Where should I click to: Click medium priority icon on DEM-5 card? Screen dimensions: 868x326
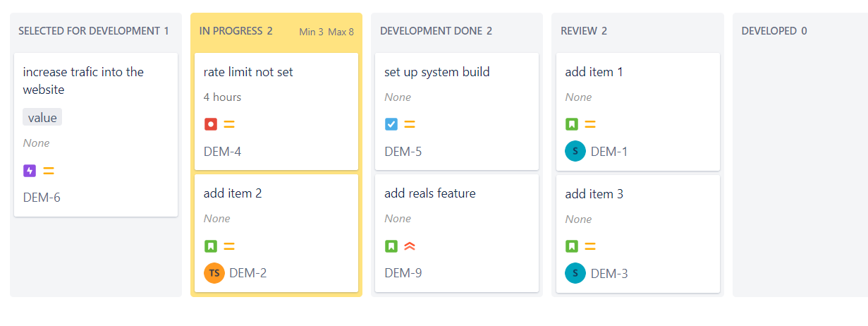tap(410, 124)
